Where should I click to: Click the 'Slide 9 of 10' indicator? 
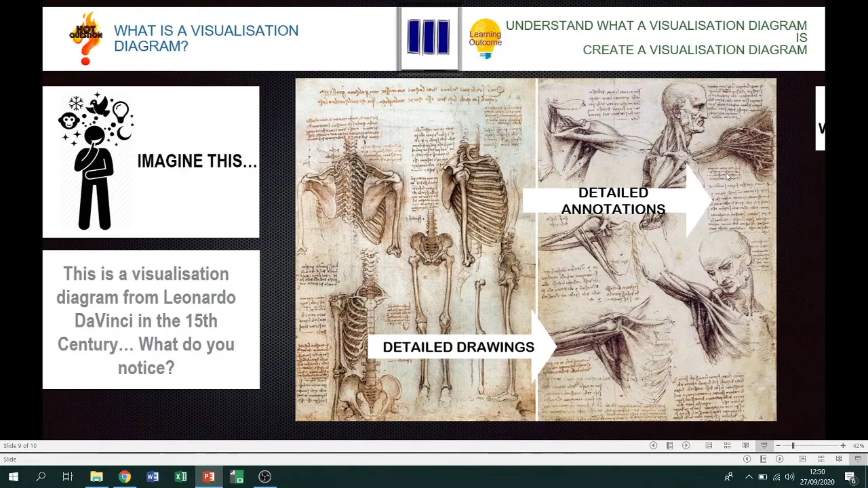tap(20, 445)
